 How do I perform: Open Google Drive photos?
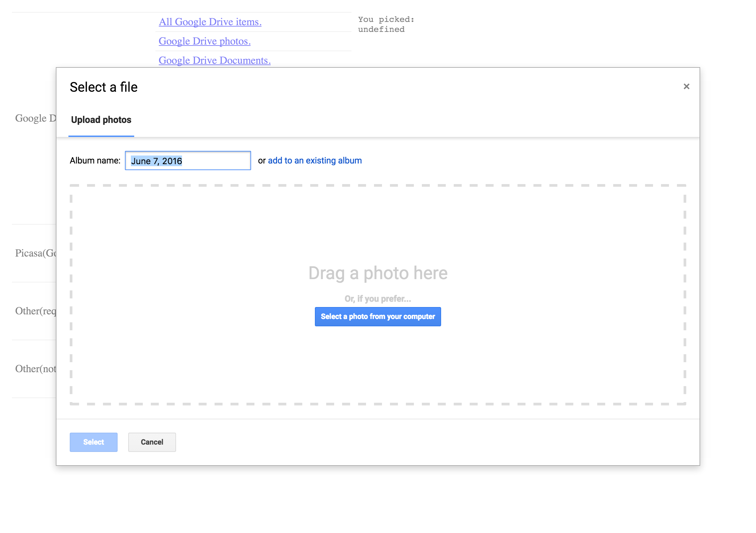(x=205, y=41)
